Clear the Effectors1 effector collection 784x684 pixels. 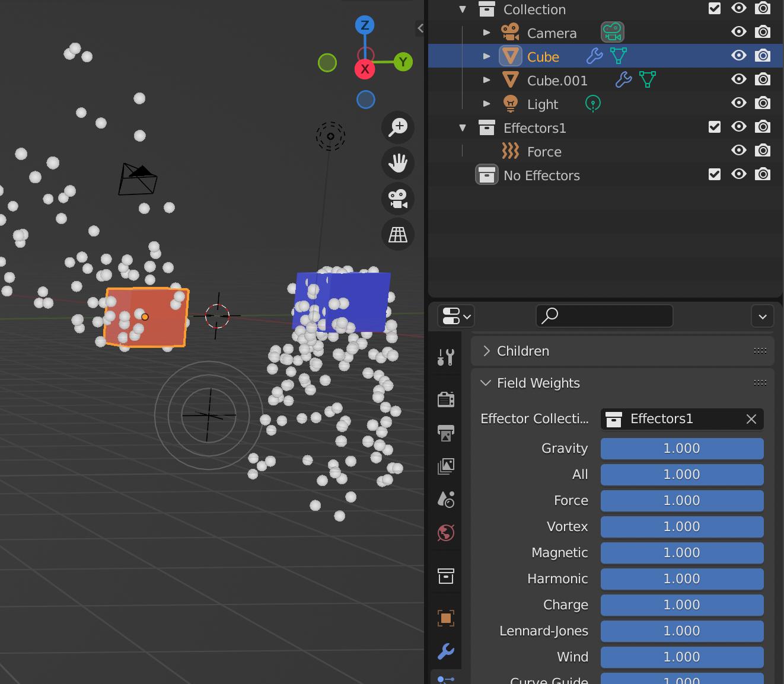coord(751,419)
